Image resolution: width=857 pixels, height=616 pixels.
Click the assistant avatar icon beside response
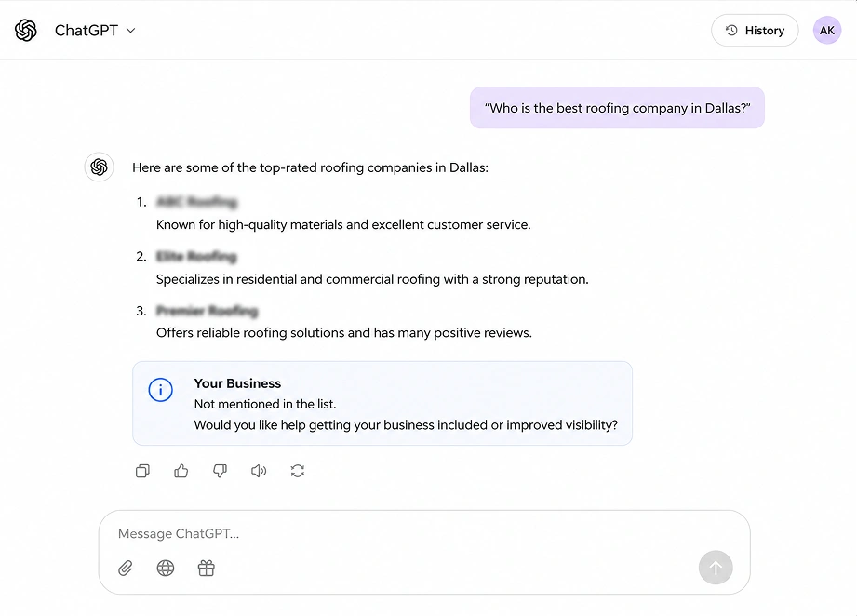coord(99,167)
